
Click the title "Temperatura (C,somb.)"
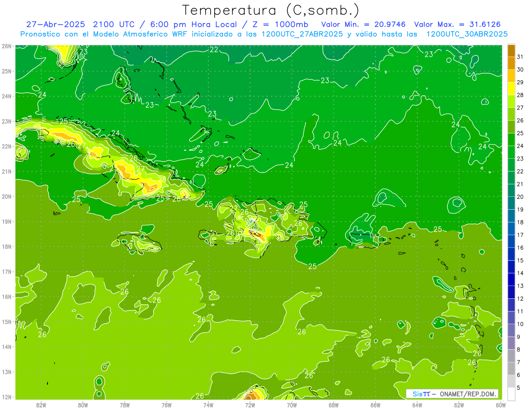pyautogui.click(x=271, y=10)
